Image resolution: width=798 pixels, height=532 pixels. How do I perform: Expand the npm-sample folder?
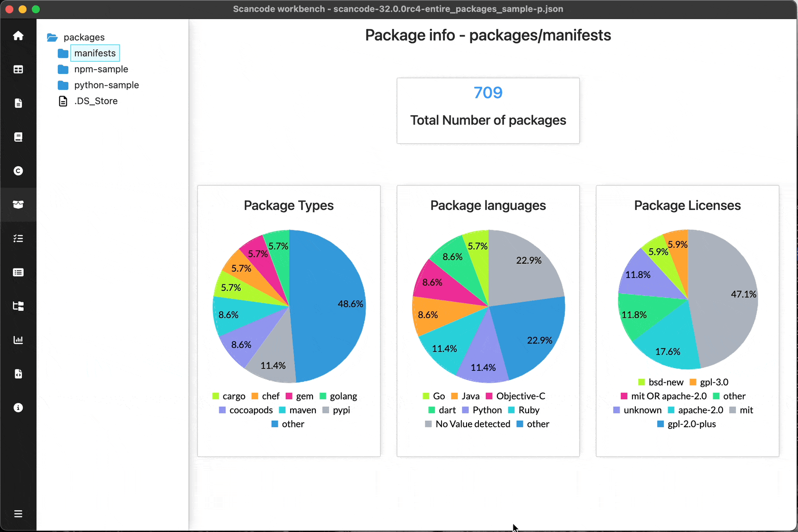101,69
